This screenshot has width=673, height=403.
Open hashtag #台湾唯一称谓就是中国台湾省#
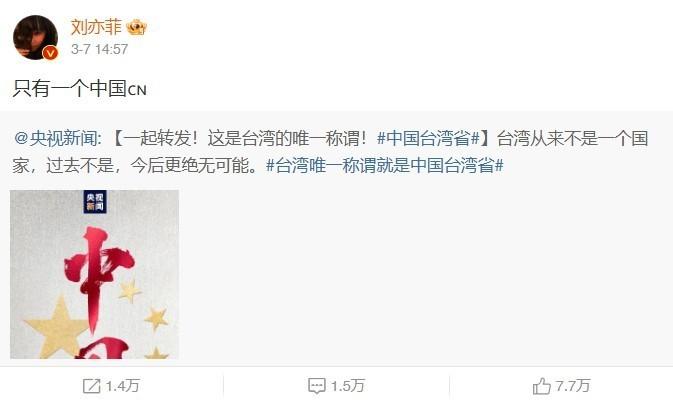[385, 165]
